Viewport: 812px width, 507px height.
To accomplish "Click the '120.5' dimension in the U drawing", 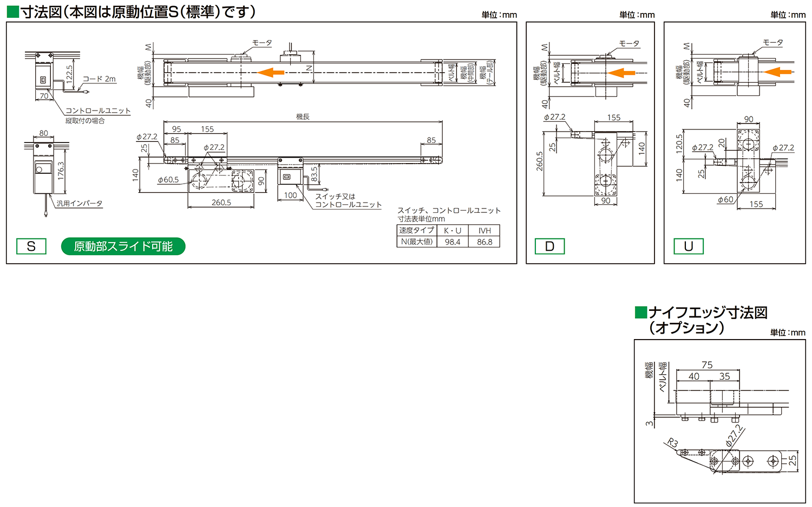I will point(679,145).
